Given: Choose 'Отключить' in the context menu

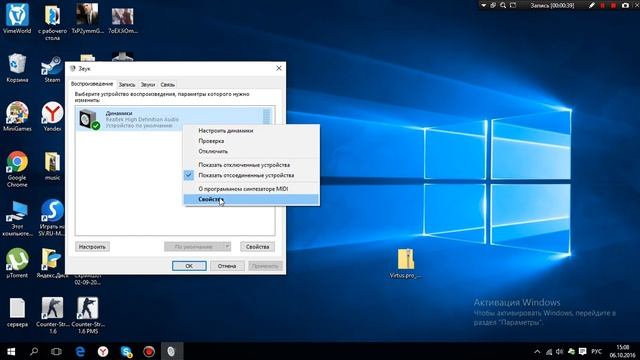Looking at the screenshot, I should click(x=251, y=151).
